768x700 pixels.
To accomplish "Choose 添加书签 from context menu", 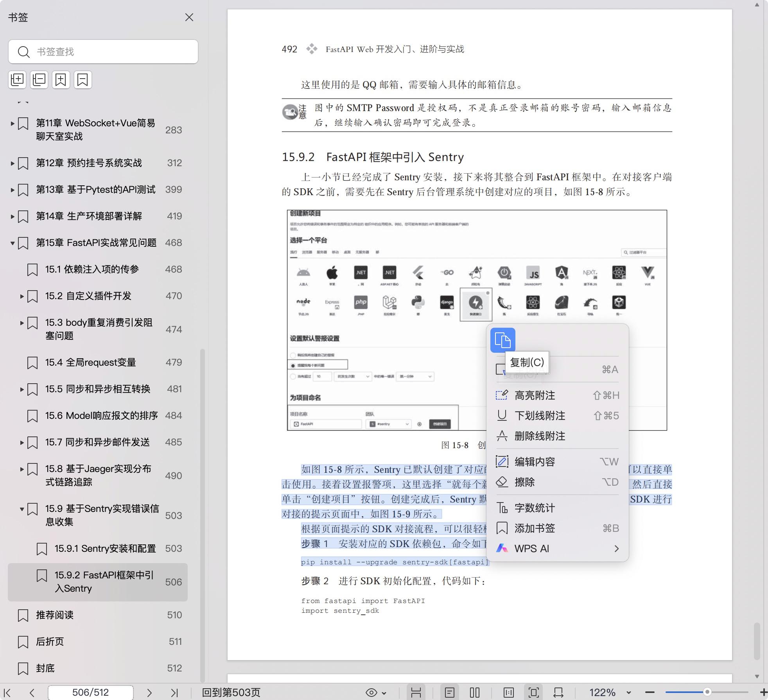I will [558, 528].
